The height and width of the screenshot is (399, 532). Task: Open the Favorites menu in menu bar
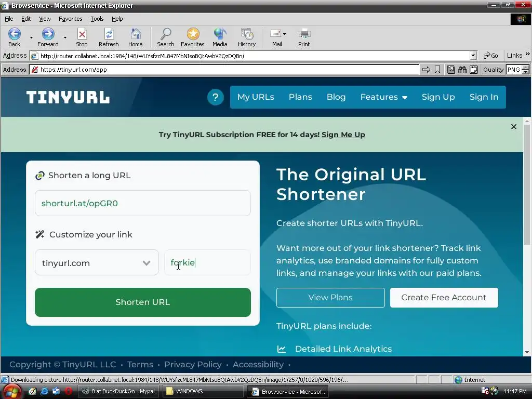click(x=71, y=19)
